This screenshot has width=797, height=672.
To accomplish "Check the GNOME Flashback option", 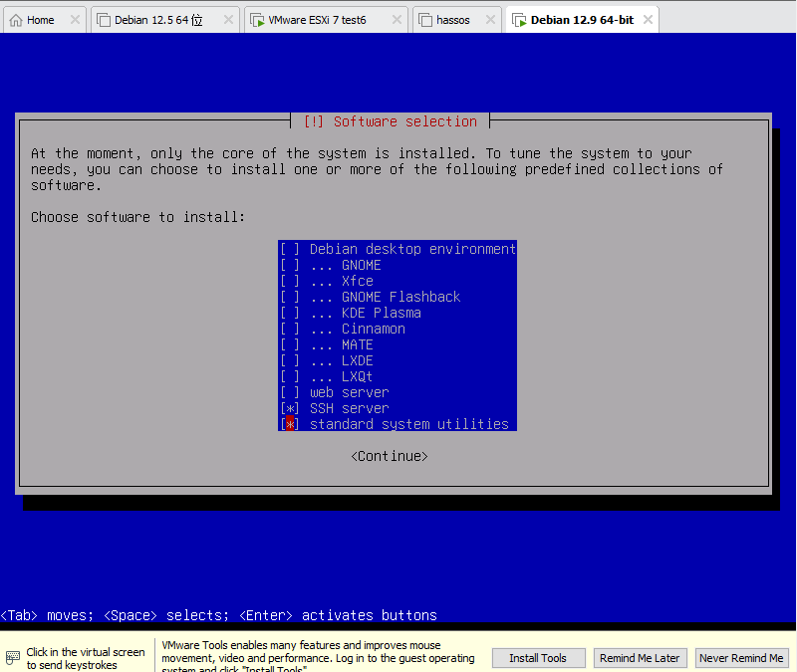I will (289, 297).
